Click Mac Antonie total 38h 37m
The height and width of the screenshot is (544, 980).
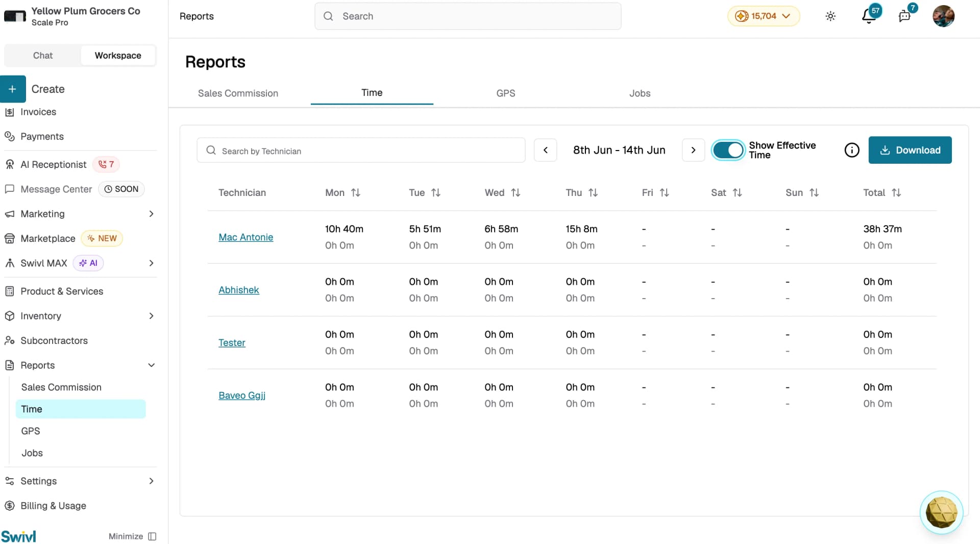pos(883,229)
